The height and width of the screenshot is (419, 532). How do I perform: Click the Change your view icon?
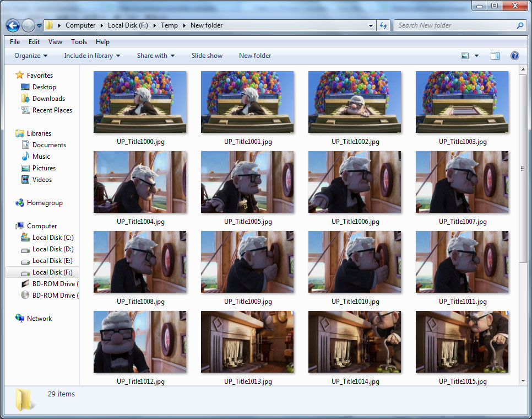[465, 56]
